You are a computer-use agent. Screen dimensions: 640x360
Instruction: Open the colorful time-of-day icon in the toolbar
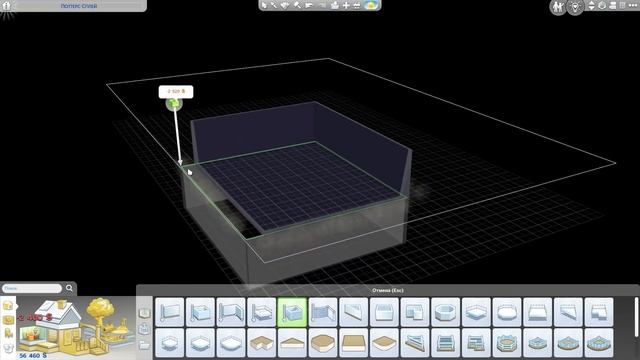coord(371,5)
